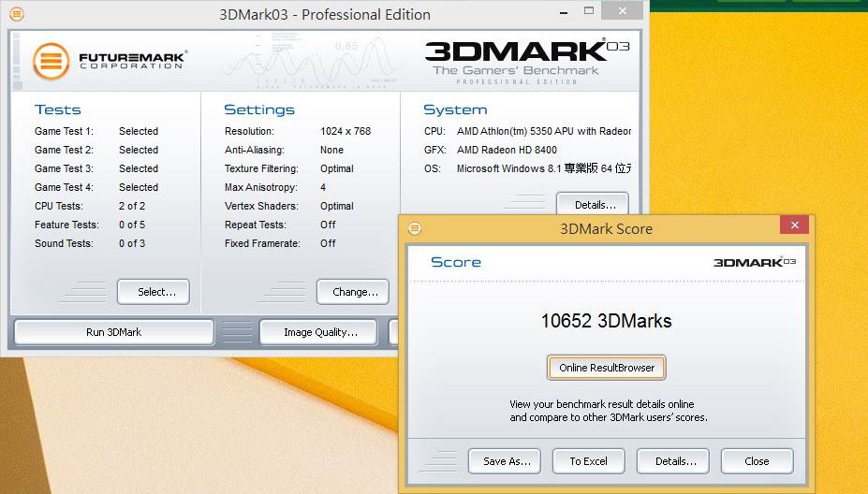Click 'Game Test 1:' label
Screen dimensions: 868x494
(65, 131)
